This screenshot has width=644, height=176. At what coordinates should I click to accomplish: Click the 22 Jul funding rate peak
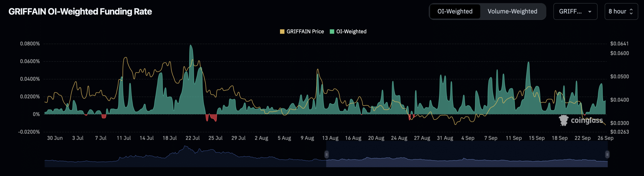[191, 45]
